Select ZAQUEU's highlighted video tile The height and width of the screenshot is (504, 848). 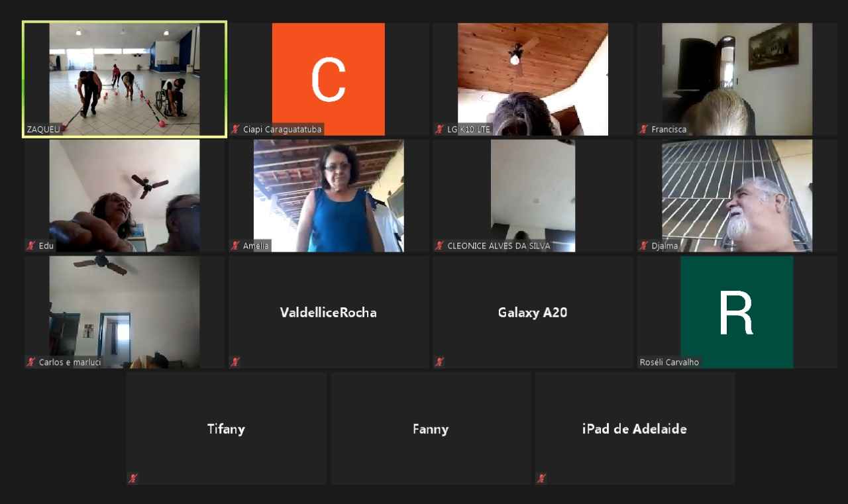pyautogui.click(x=125, y=79)
